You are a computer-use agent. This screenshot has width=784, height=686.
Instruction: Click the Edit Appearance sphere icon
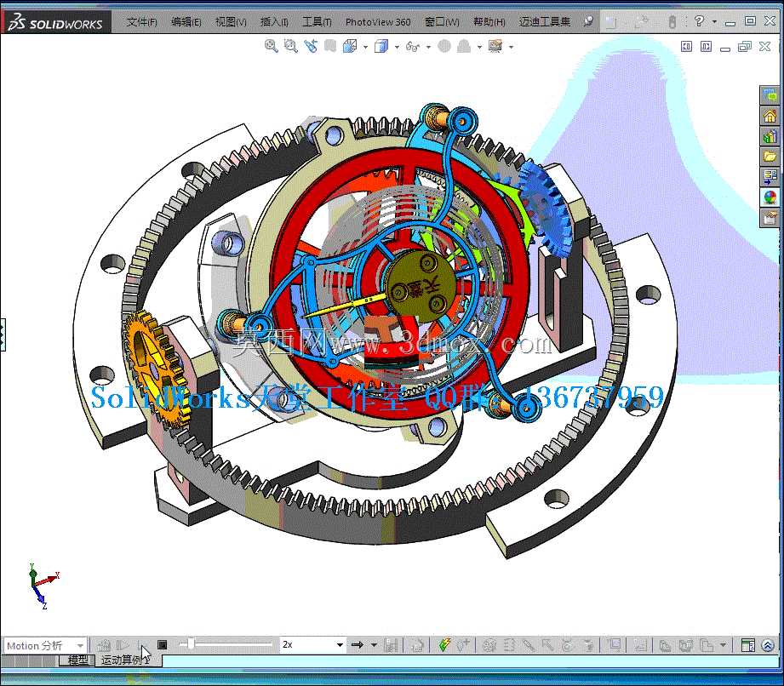pos(444,47)
